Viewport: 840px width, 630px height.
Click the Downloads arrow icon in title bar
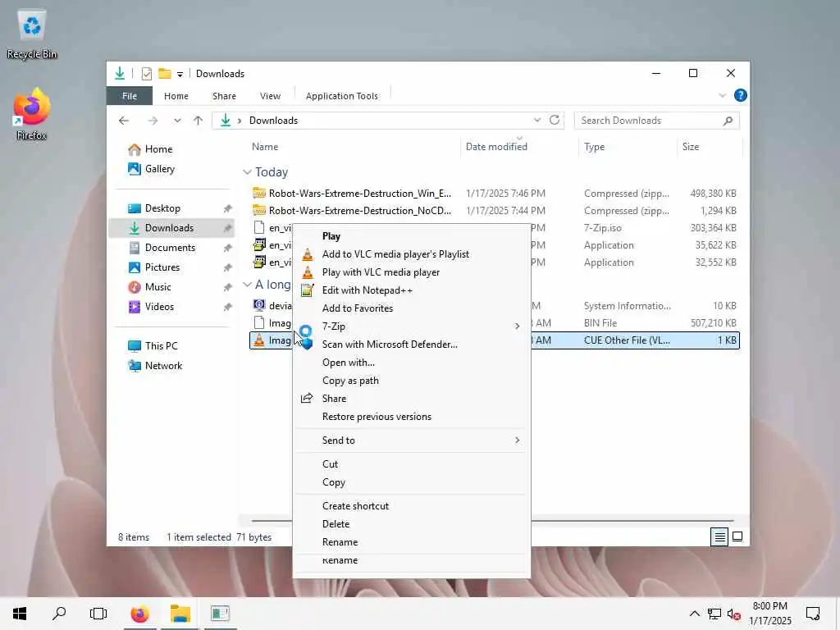pos(120,73)
